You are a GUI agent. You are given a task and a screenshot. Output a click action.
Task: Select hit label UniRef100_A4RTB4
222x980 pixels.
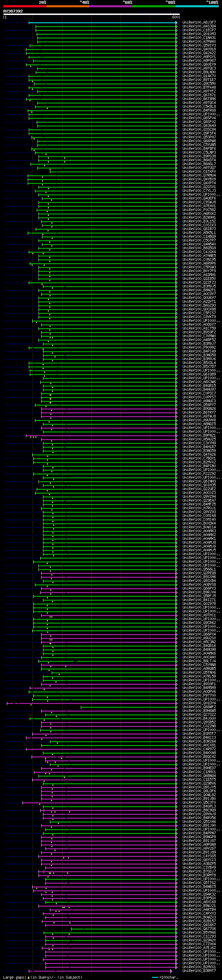coord(199,910)
